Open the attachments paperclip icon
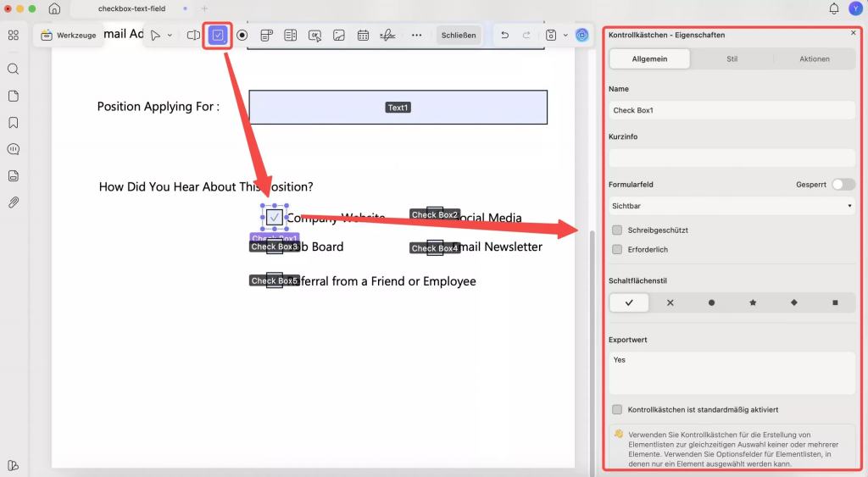The width and height of the screenshot is (868, 477). [x=14, y=202]
